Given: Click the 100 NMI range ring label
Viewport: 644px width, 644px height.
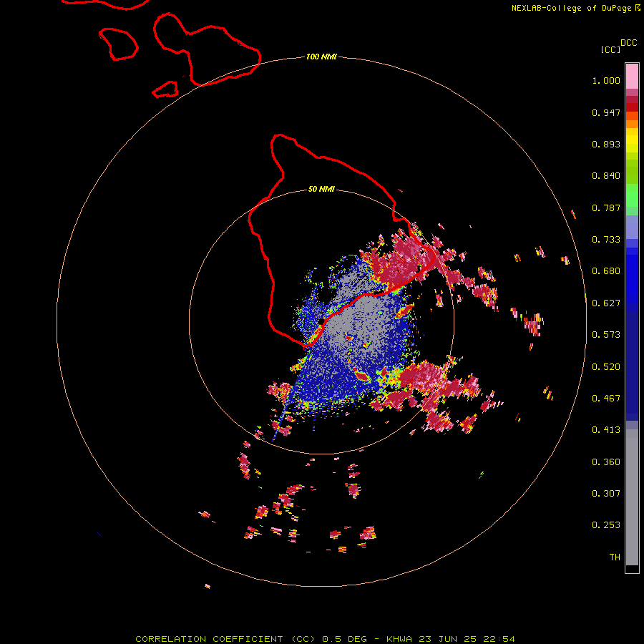Looking at the screenshot, I should [321, 57].
